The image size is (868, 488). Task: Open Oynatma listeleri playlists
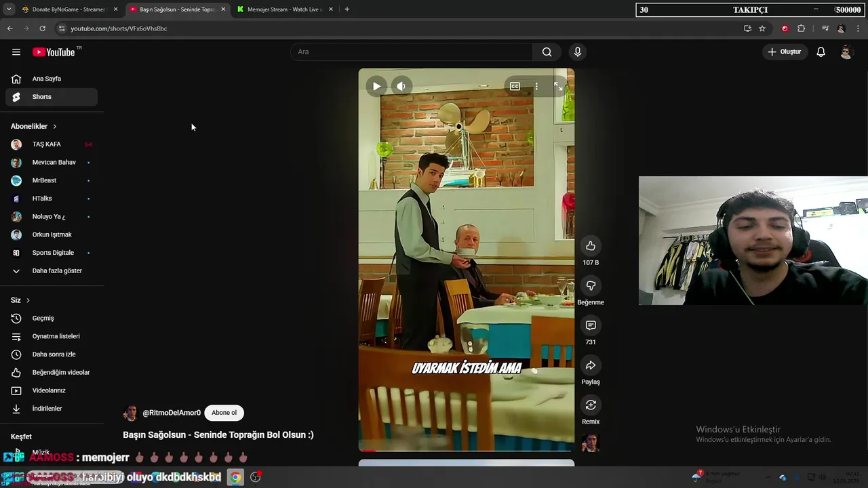(52, 336)
